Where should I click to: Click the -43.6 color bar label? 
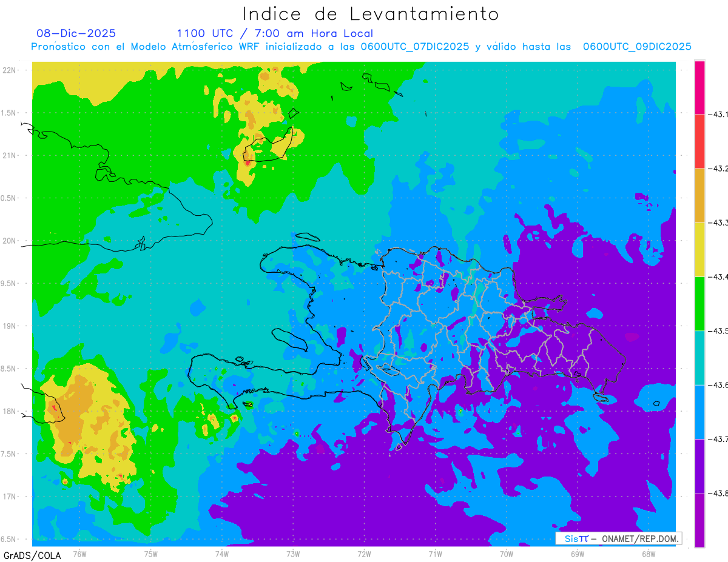[x=719, y=384]
